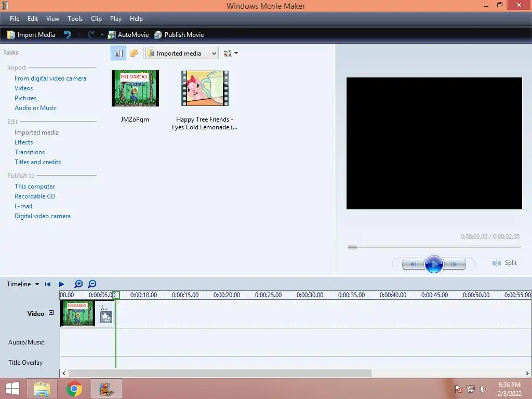Publish to Recordable CD
Image resolution: width=532 pixels, height=399 pixels.
(x=35, y=196)
